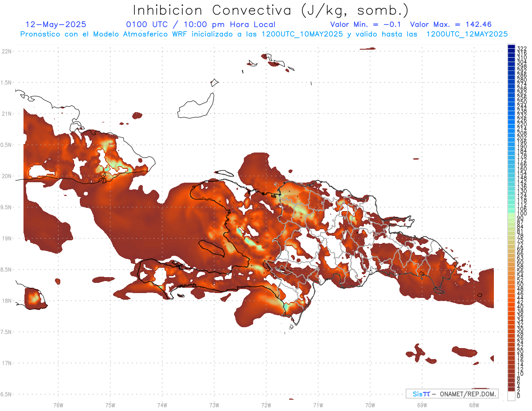Click the latitude label '20N'

pos(7,176)
